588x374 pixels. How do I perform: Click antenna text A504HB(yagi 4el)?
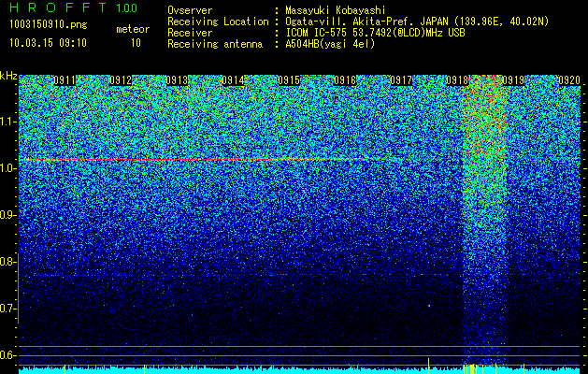[330, 44]
